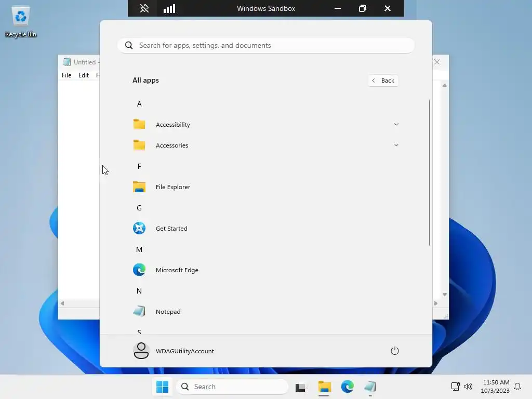532x399 pixels.
Task: Click the All apps list scrollbar
Action: (430, 172)
